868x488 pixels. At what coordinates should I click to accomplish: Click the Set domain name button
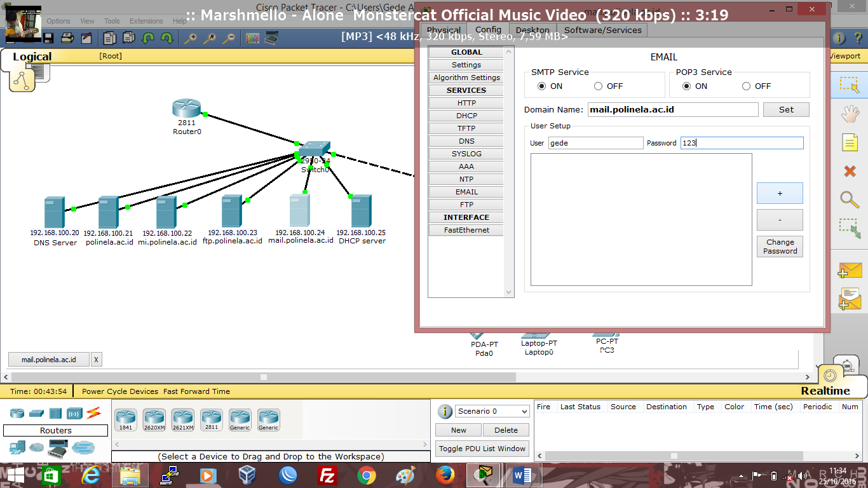786,109
